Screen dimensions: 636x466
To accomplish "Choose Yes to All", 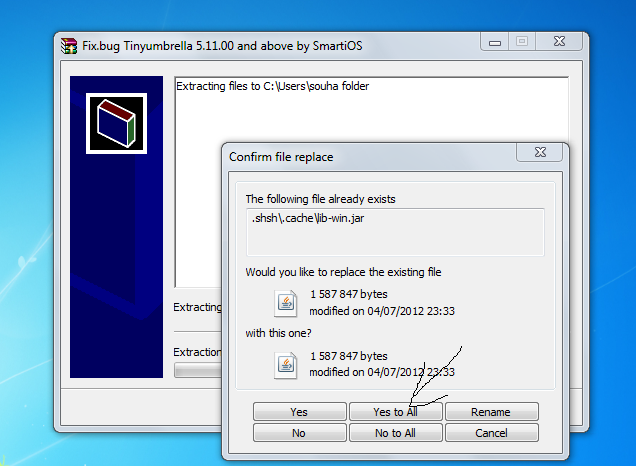I will (395, 412).
